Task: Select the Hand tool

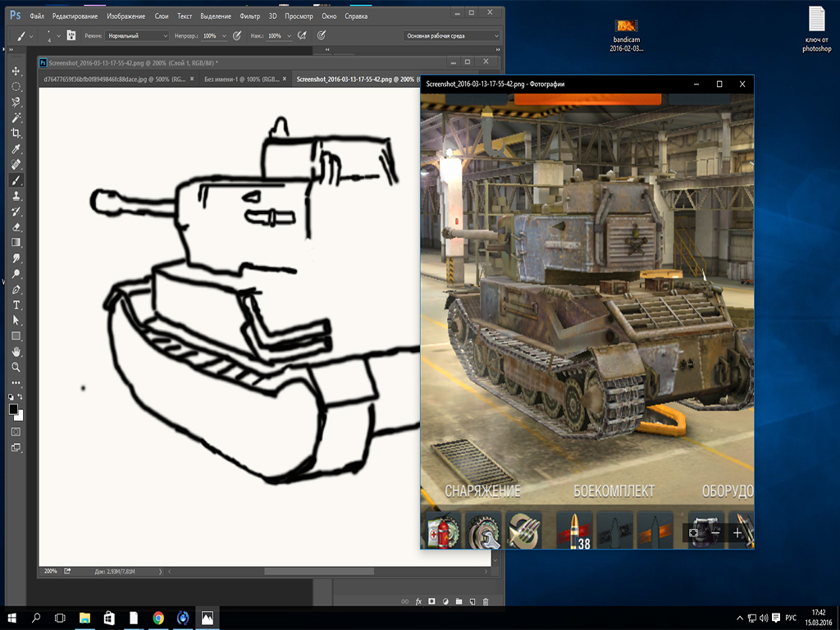Action: (x=16, y=351)
